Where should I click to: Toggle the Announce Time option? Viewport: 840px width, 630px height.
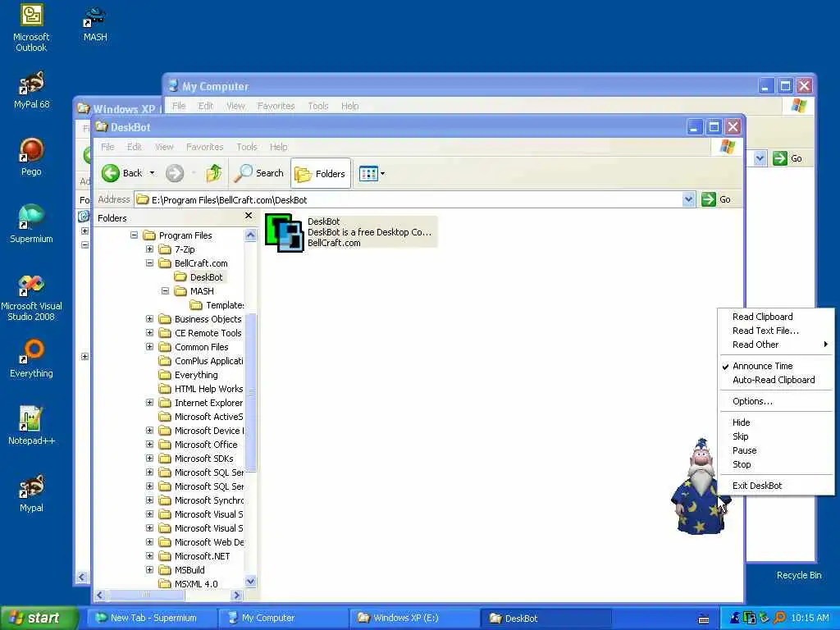click(x=776, y=366)
